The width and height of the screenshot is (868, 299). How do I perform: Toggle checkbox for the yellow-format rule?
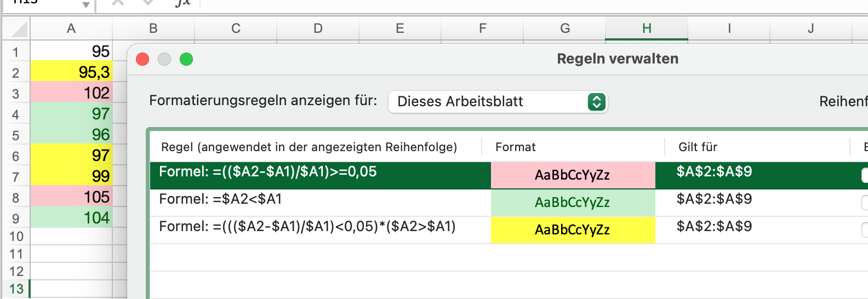coord(865,230)
